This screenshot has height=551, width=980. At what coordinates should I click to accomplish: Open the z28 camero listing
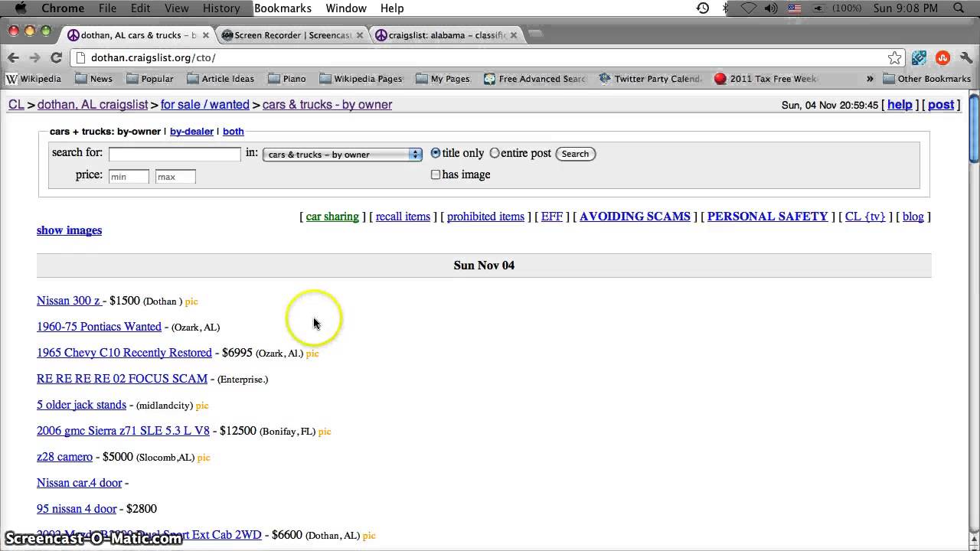tap(64, 457)
